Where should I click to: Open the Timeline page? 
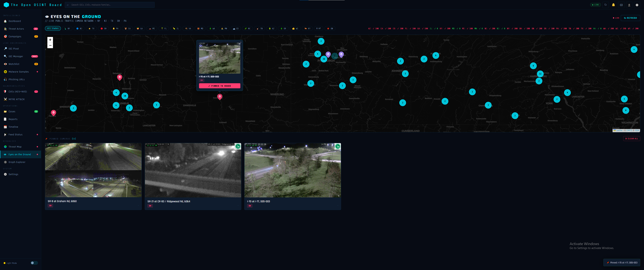coord(21,127)
